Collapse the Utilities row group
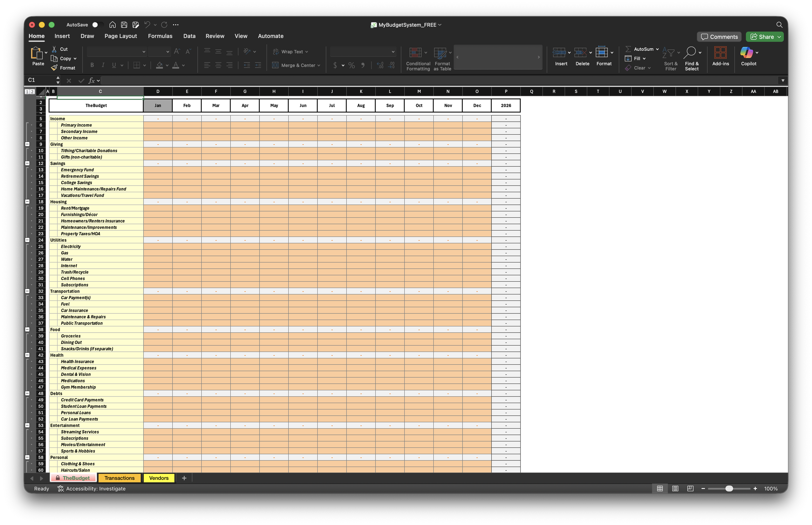The height and width of the screenshot is (525, 812). click(27, 240)
